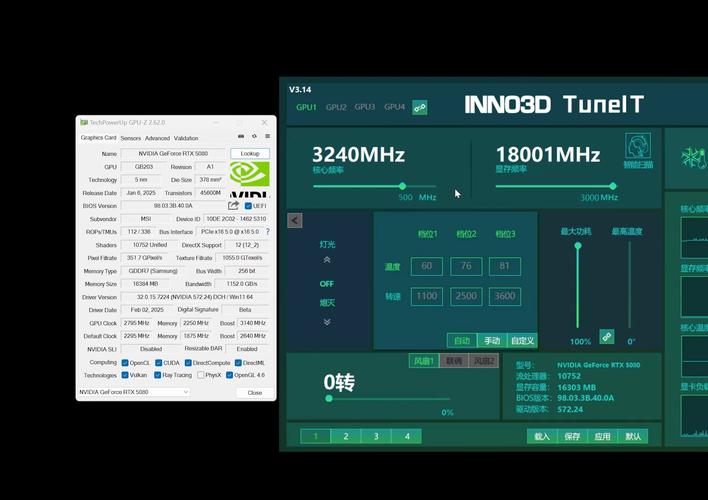Viewport: 708px width, 500px height.
Task: Select the 风扇1 fan tab
Action: [424, 361]
